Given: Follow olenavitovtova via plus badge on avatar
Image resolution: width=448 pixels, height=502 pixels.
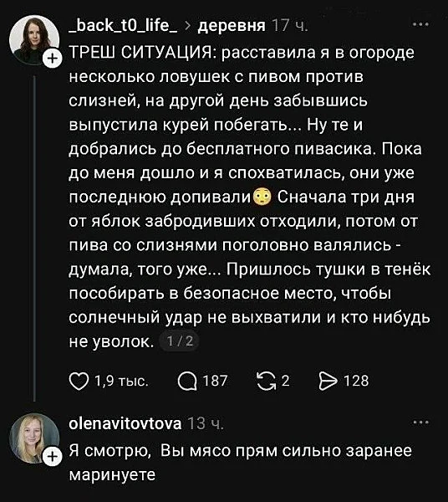Looking at the screenshot, I should [52, 457].
